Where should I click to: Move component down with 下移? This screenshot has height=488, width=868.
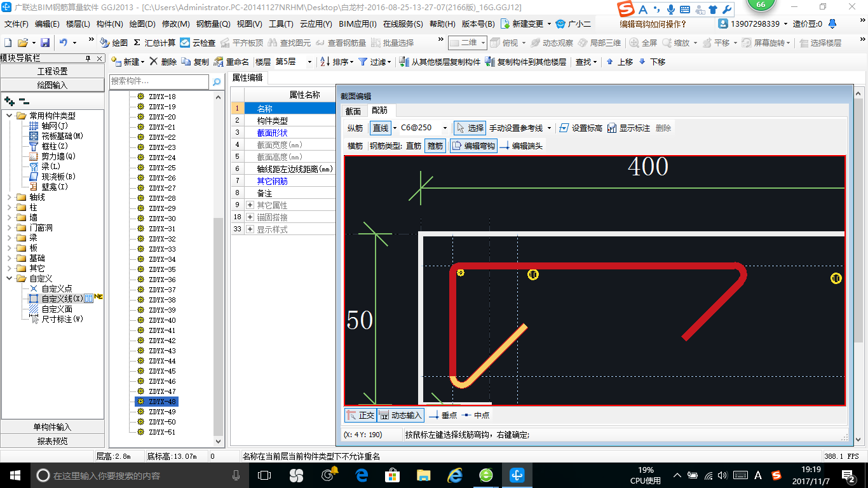click(x=652, y=62)
